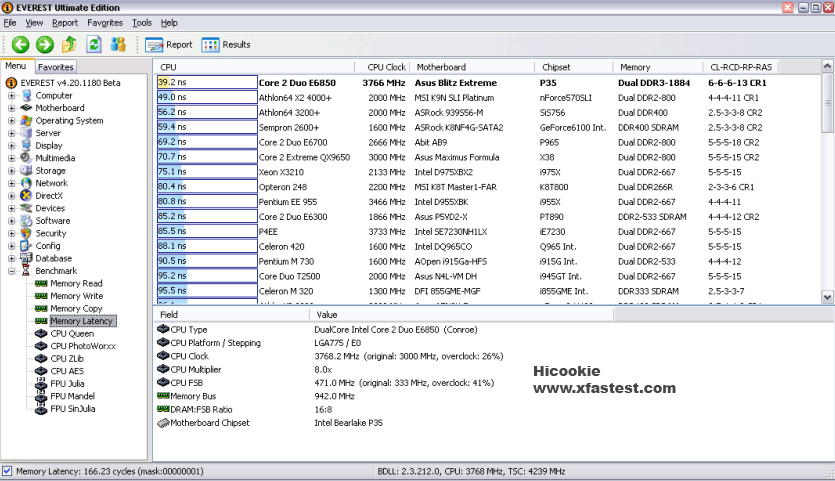Image resolution: width=835 pixels, height=481 pixels.
Task: Open the File menu
Action: click(x=10, y=23)
